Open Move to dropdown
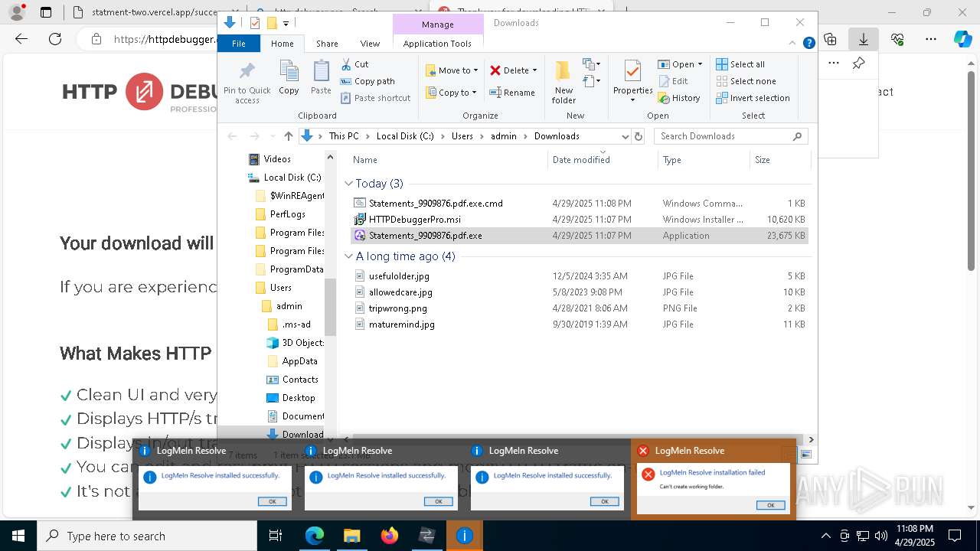Image resolution: width=980 pixels, height=551 pixels. (452, 70)
